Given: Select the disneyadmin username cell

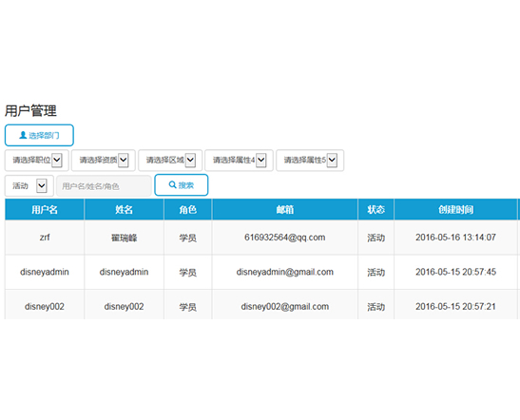Looking at the screenshot, I should [45, 272].
